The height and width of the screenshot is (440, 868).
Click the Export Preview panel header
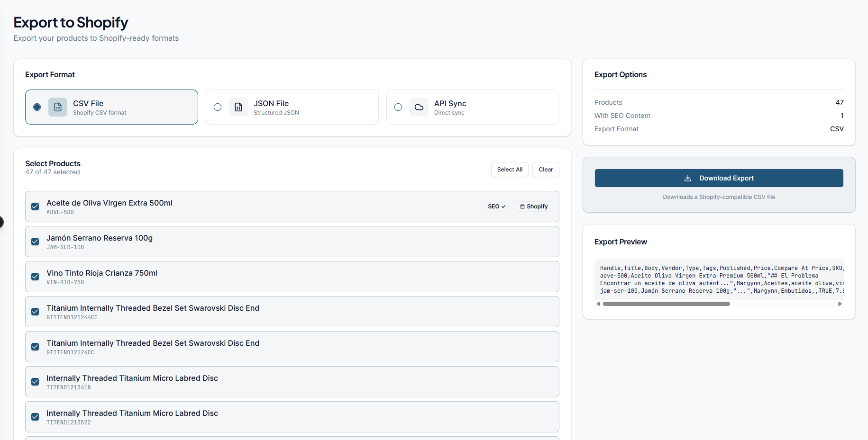(621, 242)
